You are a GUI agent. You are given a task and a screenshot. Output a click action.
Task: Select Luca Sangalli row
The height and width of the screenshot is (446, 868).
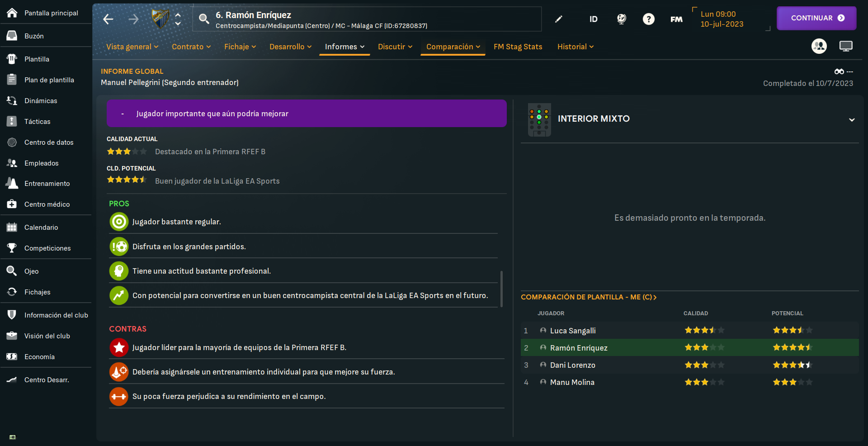pos(689,330)
